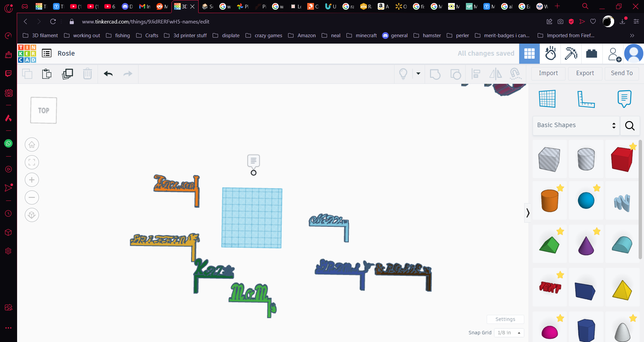Click the Export button

pos(585,73)
